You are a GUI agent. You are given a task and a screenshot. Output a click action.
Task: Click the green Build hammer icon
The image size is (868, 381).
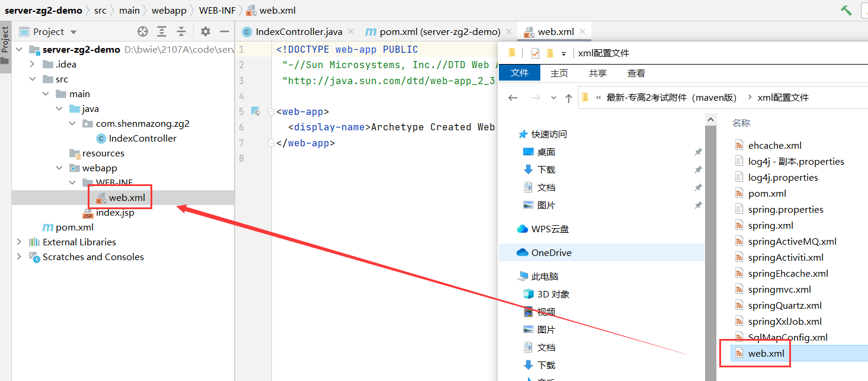pos(846,10)
